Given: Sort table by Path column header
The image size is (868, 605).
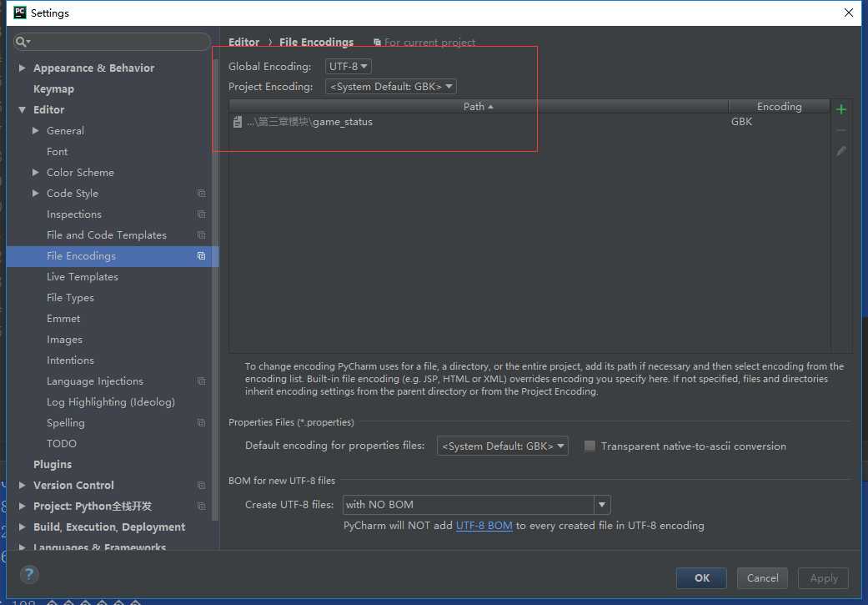Looking at the screenshot, I should point(479,106).
